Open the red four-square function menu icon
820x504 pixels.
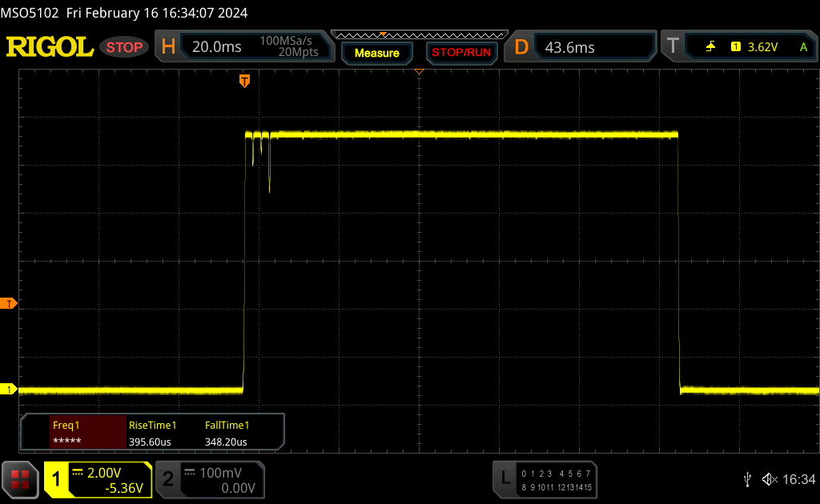(x=20, y=479)
